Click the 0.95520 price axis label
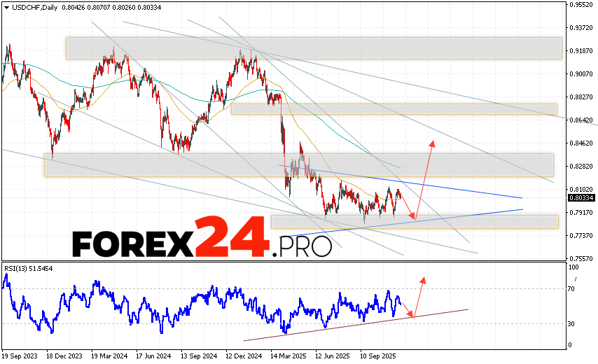The image size is (598, 364). click(x=581, y=4)
